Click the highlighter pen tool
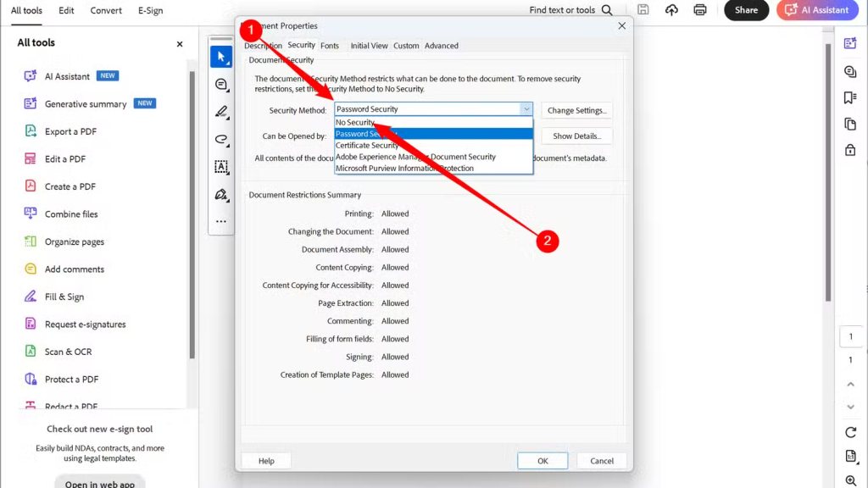The width and height of the screenshot is (868, 488). 221,112
